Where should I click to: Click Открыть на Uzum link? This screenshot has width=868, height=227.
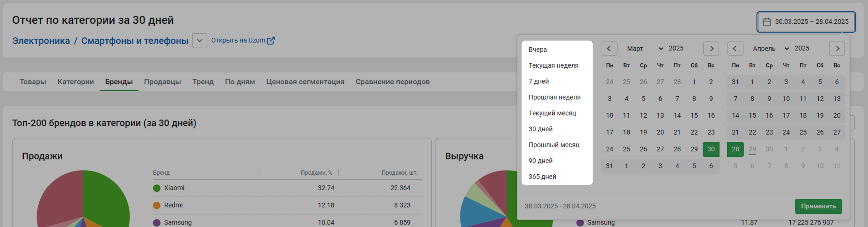tap(238, 40)
